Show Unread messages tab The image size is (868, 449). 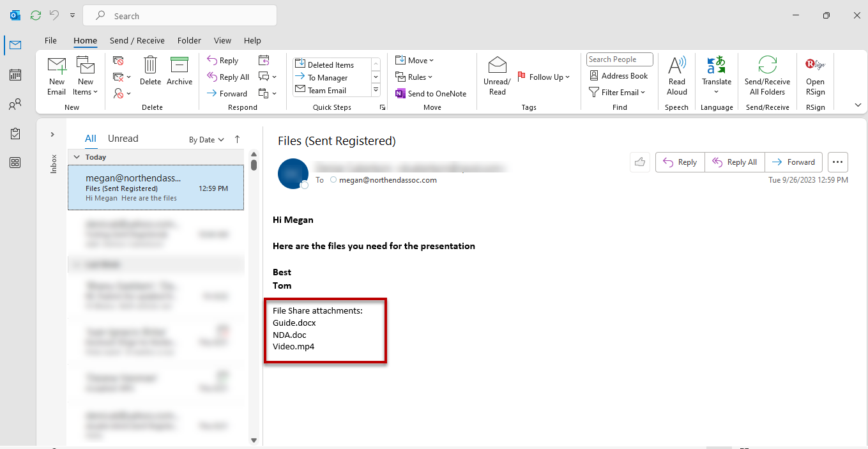tap(123, 139)
